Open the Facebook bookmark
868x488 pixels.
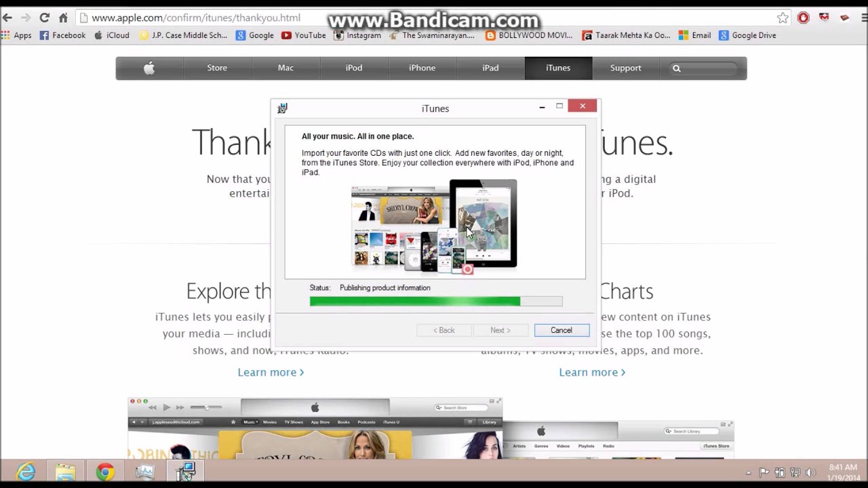pyautogui.click(x=62, y=35)
